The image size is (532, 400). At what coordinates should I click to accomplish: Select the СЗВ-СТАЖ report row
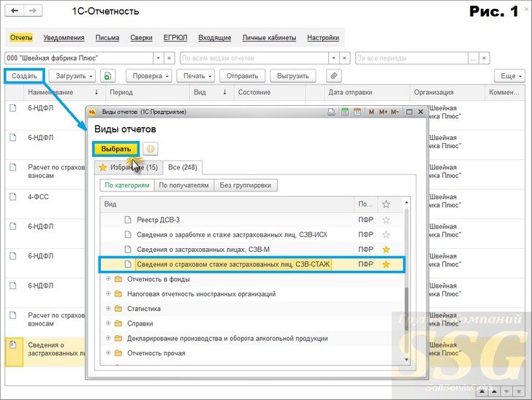coord(251,264)
